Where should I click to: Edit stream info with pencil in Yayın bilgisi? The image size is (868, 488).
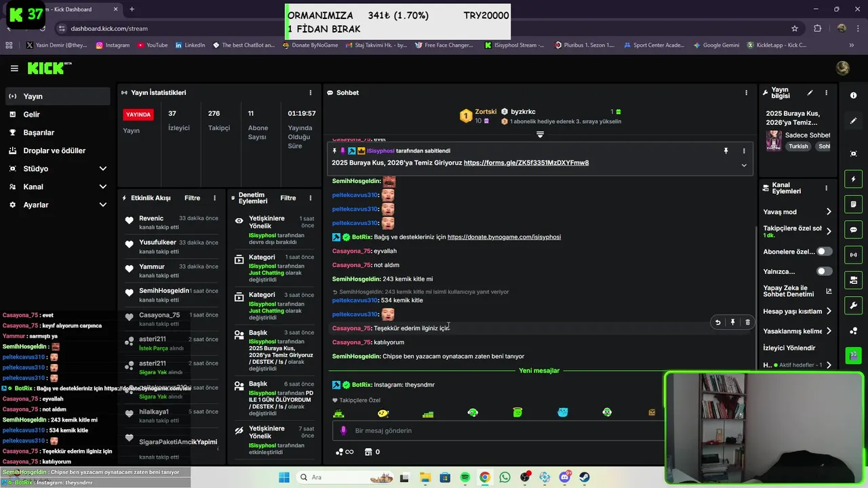coord(810,93)
